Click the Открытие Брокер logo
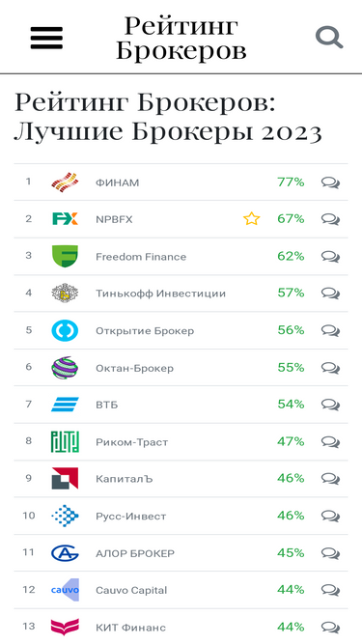Screen dimensions: 362x644 tap(65, 330)
